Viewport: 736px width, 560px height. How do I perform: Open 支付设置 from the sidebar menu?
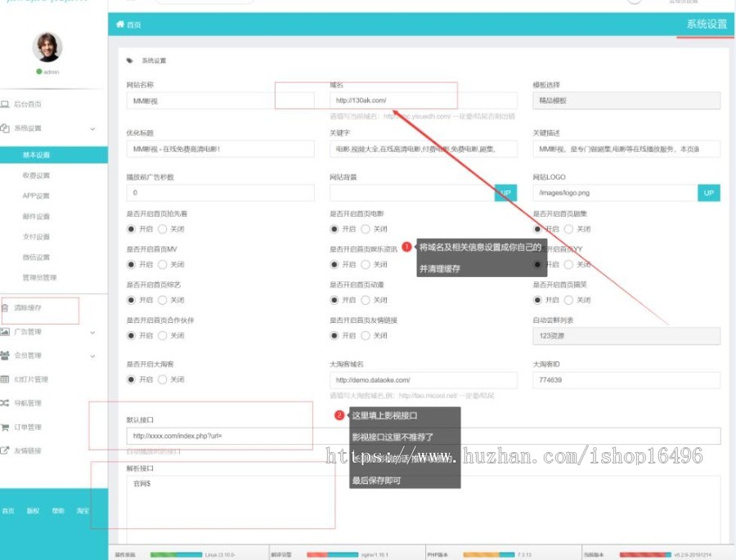pyautogui.click(x=38, y=235)
